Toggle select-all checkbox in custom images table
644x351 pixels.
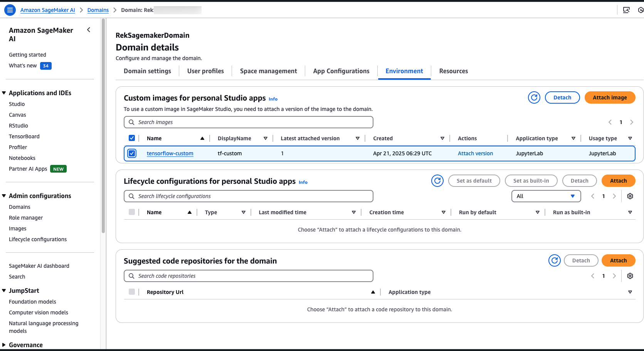tap(132, 138)
